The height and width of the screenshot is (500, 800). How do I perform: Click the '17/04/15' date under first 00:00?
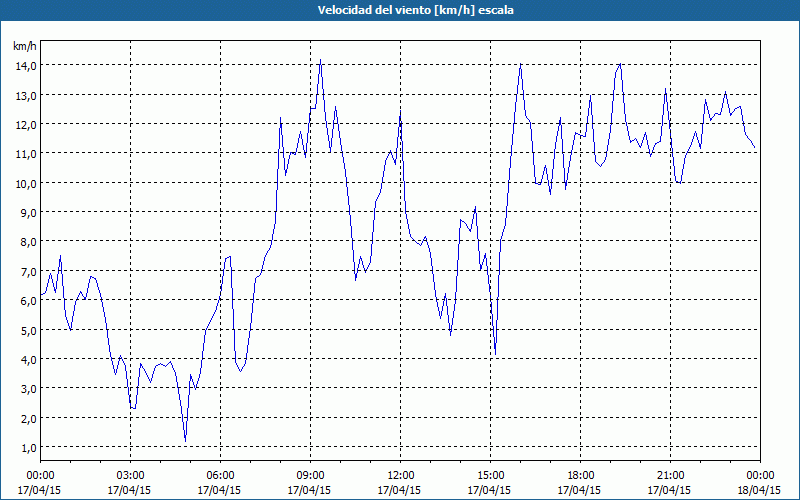(x=40, y=490)
